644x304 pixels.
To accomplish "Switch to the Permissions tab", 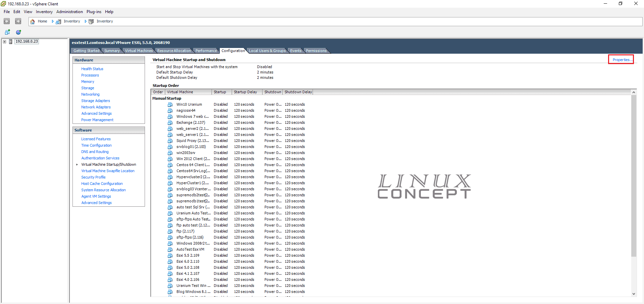I will click(316, 51).
